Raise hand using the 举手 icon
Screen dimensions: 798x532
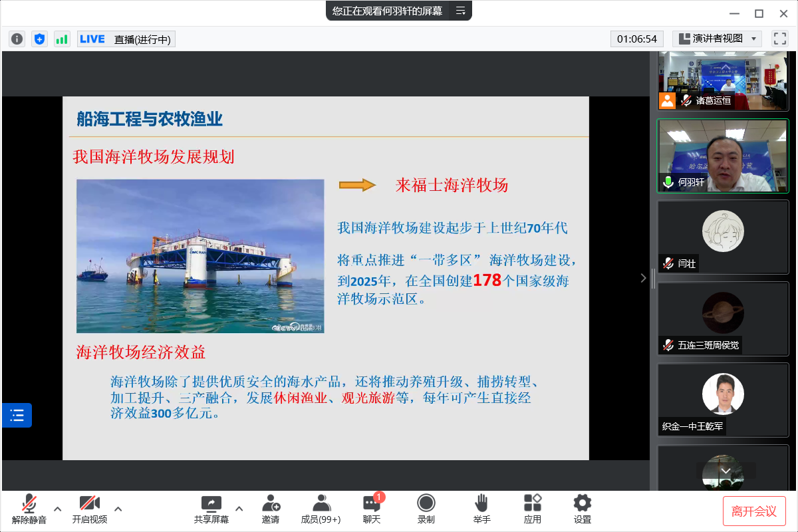[x=481, y=509]
